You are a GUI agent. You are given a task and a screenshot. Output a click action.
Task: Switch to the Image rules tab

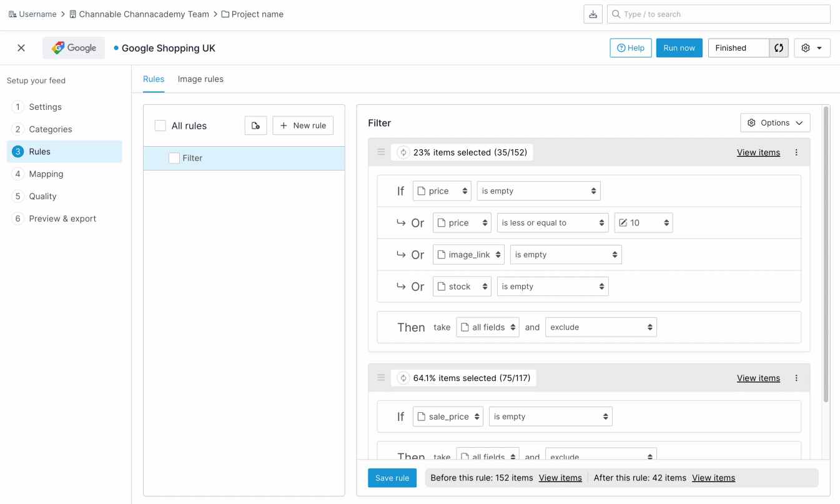200,79
